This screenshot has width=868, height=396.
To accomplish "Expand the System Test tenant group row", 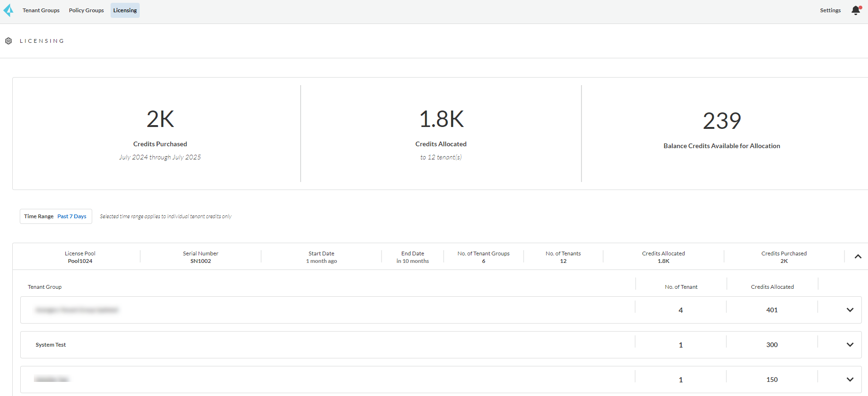I will (x=850, y=345).
